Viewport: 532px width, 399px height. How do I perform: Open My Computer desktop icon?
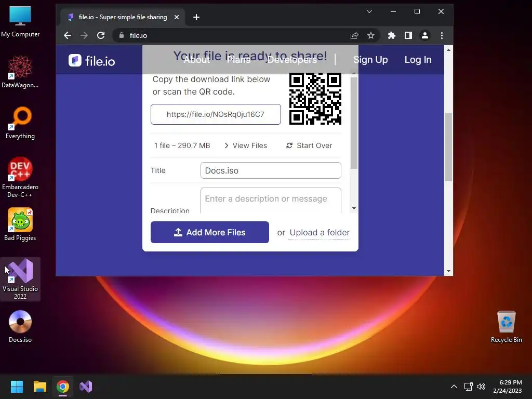[20, 21]
